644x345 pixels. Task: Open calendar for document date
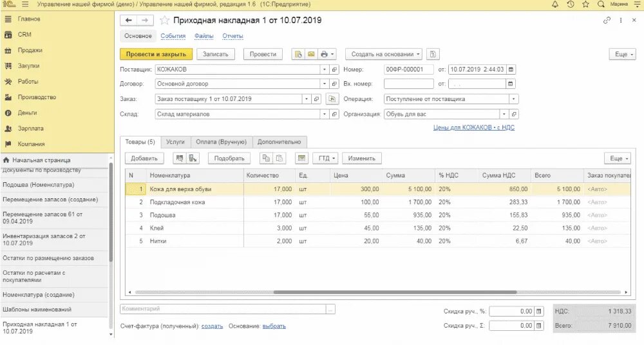(x=511, y=70)
